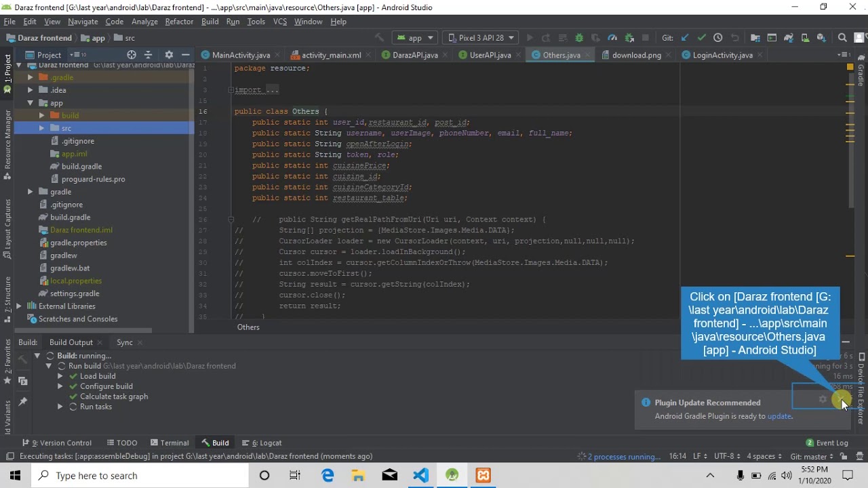Screen dimensions: 868x488
Task: Open the Project view mode dropdown
Action: point(50,55)
